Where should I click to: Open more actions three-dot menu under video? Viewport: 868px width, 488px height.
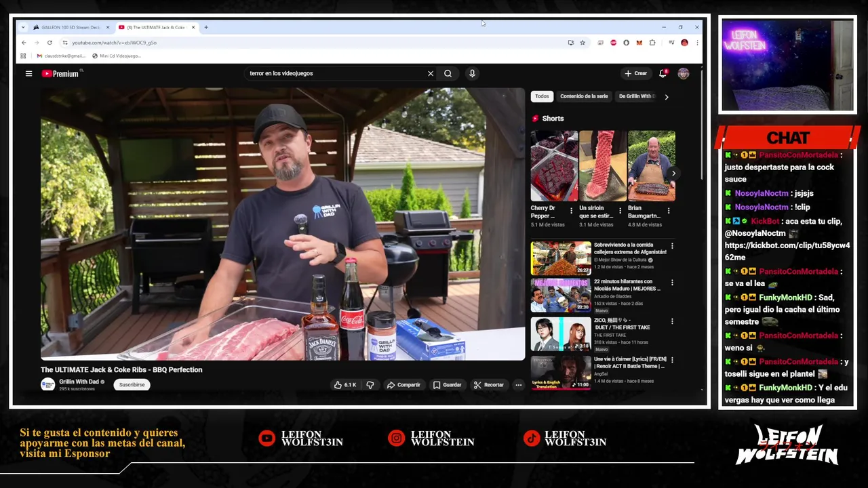point(518,385)
